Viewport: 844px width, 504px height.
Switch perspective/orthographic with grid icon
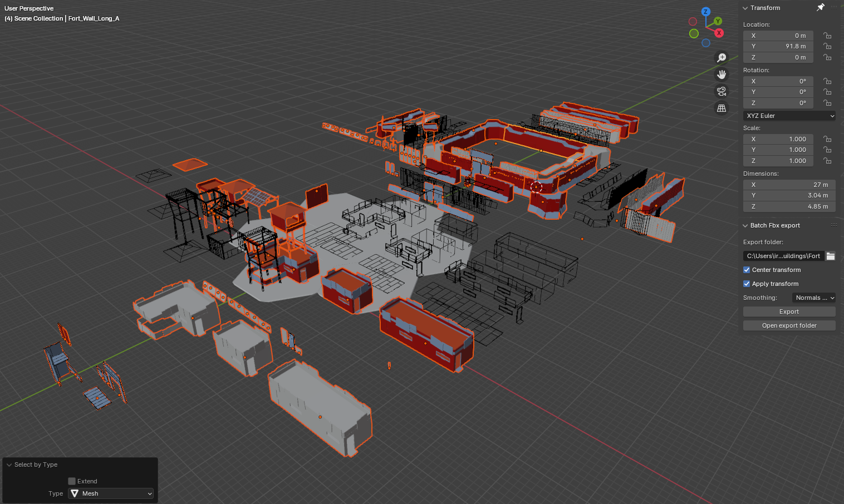[x=722, y=108]
